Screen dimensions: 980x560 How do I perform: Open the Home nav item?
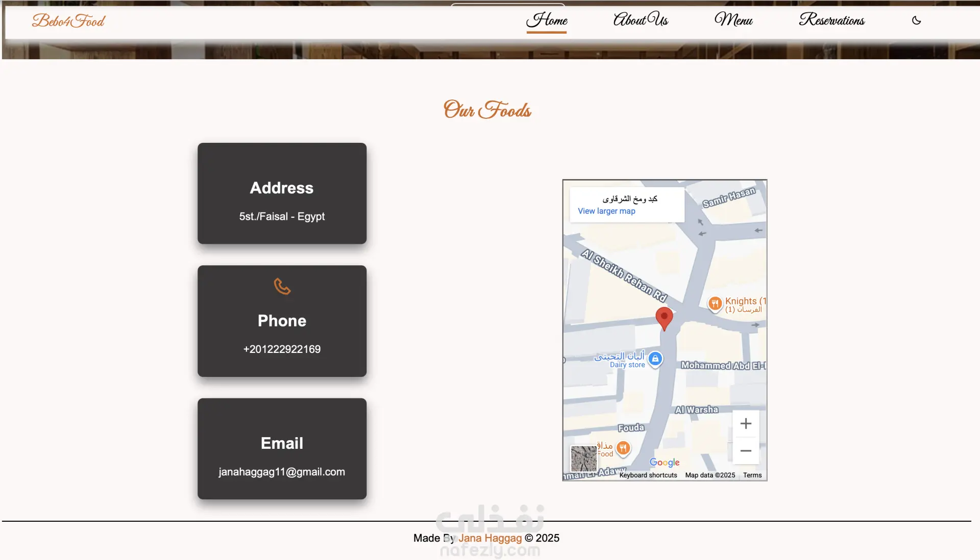[x=547, y=20]
